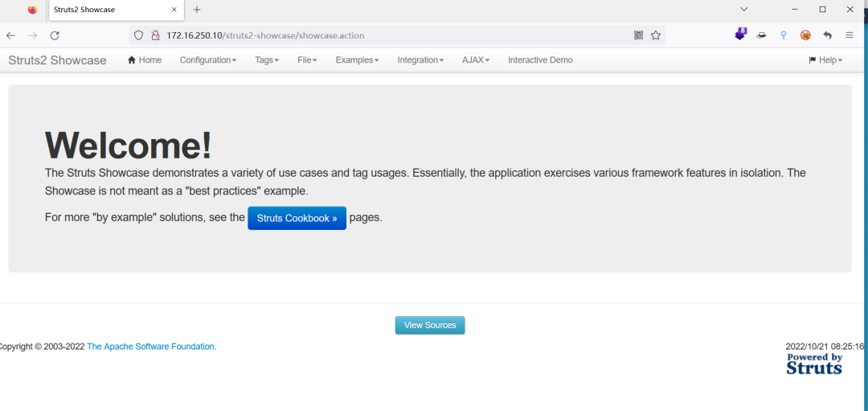
Task: Expand the Integration dropdown menu
Action: 420,60
